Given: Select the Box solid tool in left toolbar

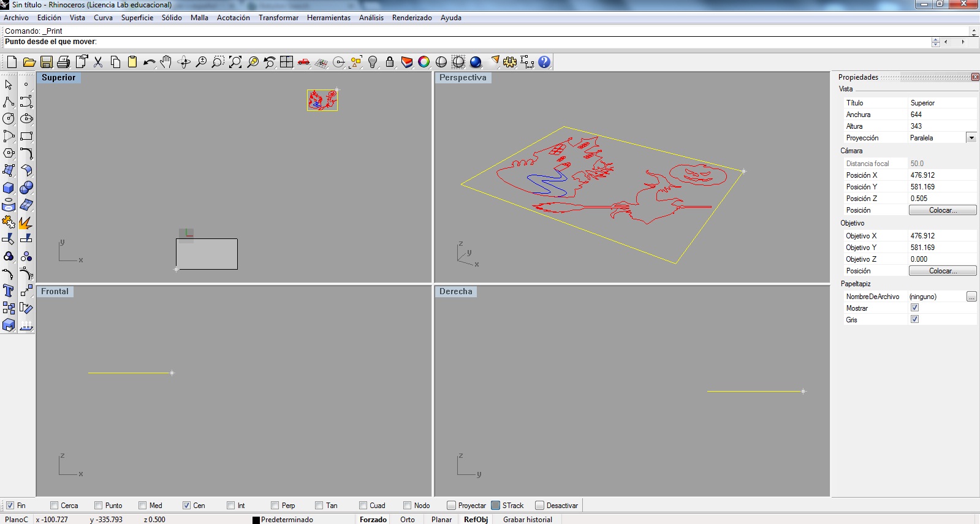Looking at the screenshot, I should [x=9, y=188].
